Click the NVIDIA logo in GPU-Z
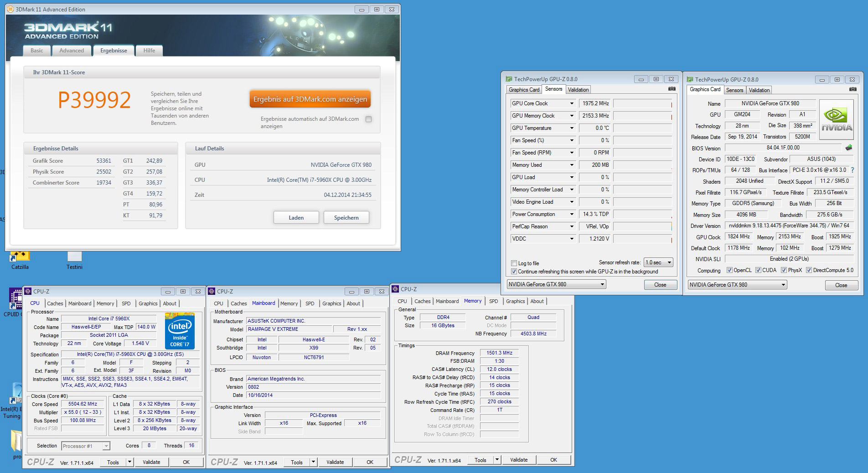 point(837,120)
